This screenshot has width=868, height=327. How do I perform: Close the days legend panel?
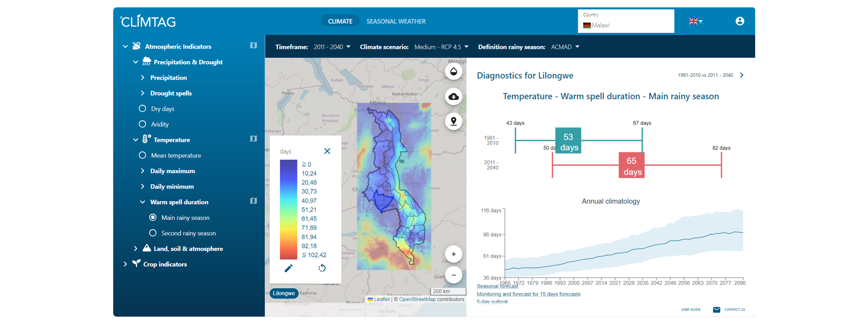point(327,151)
